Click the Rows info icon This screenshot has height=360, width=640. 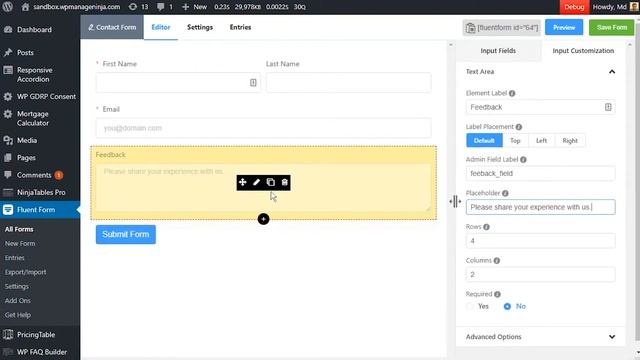coord(487,227)
